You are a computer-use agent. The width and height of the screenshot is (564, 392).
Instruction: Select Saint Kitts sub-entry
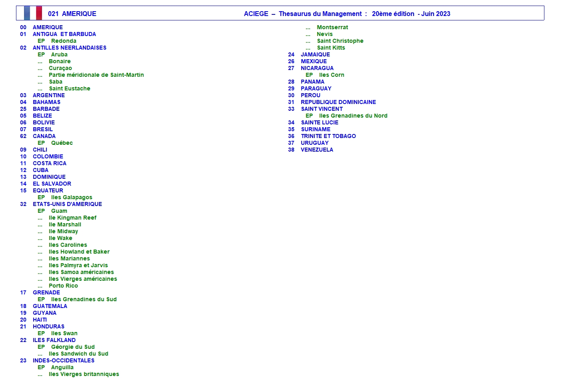(331, 48)
